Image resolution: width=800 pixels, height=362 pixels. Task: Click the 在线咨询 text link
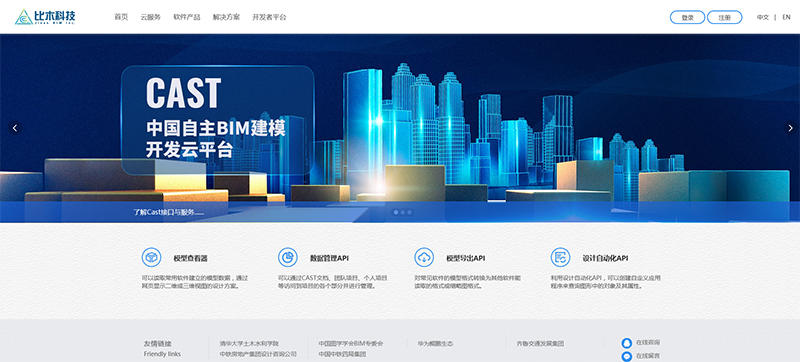(648, 342)
